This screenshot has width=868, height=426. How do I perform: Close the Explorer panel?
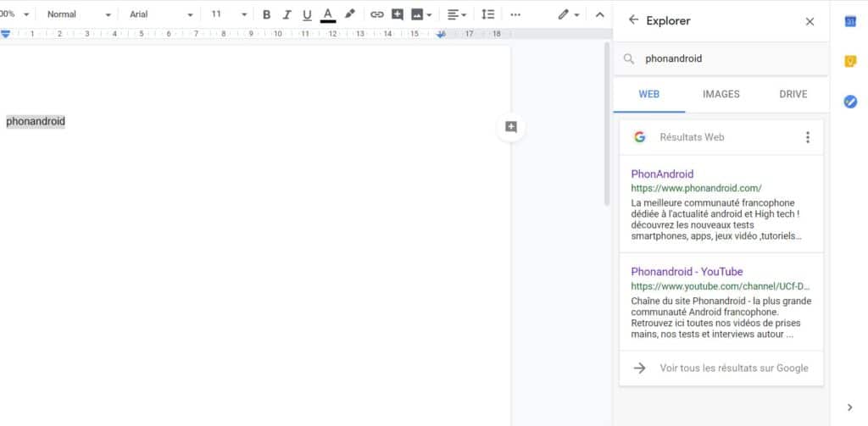click(810, 21)
